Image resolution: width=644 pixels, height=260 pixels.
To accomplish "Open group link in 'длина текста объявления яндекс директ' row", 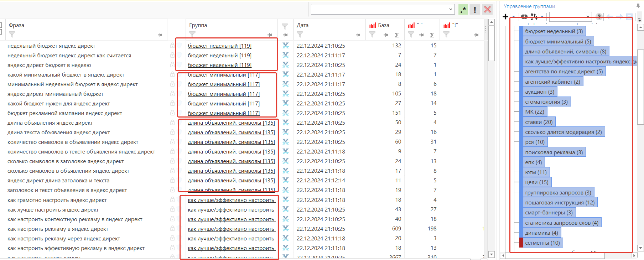I will coord(232,132).
